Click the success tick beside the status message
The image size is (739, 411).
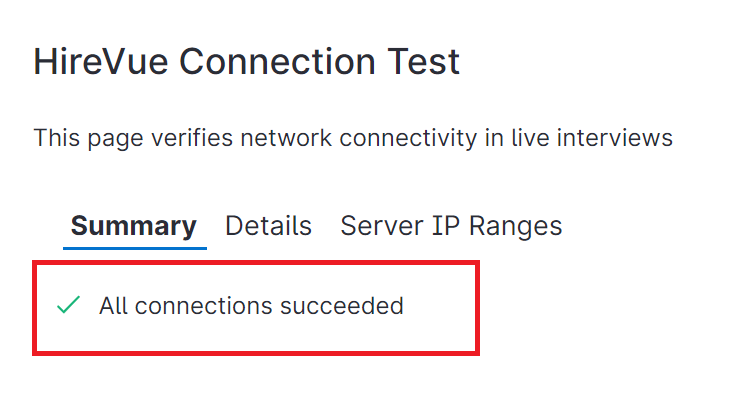point(68,306)
